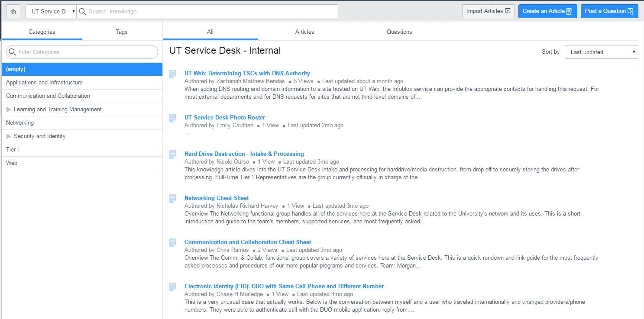Open the Sort by Last updated dropdown
The image size is (644, 319).
(602, 52)
